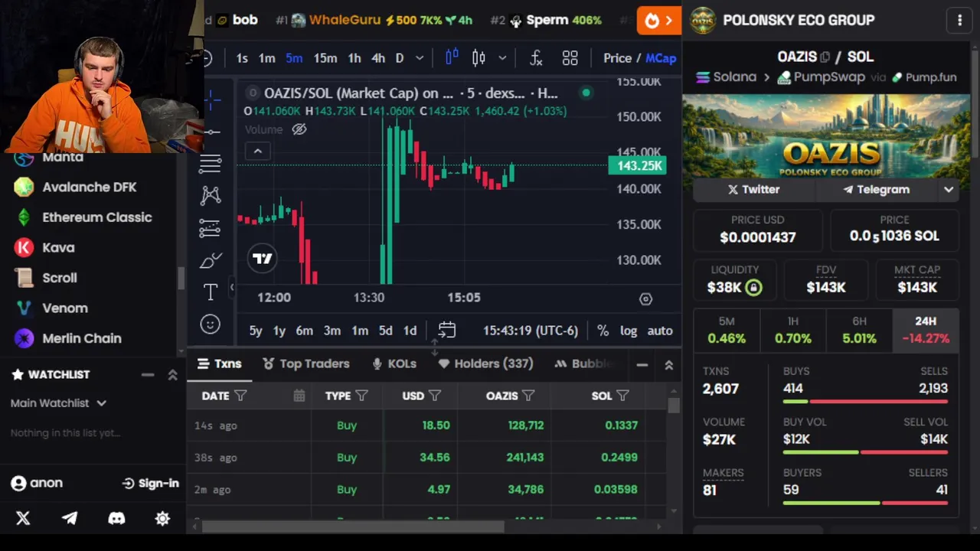Switch chart to Price view
Screen dimensions: 980x551
click(x=617, y=58)
